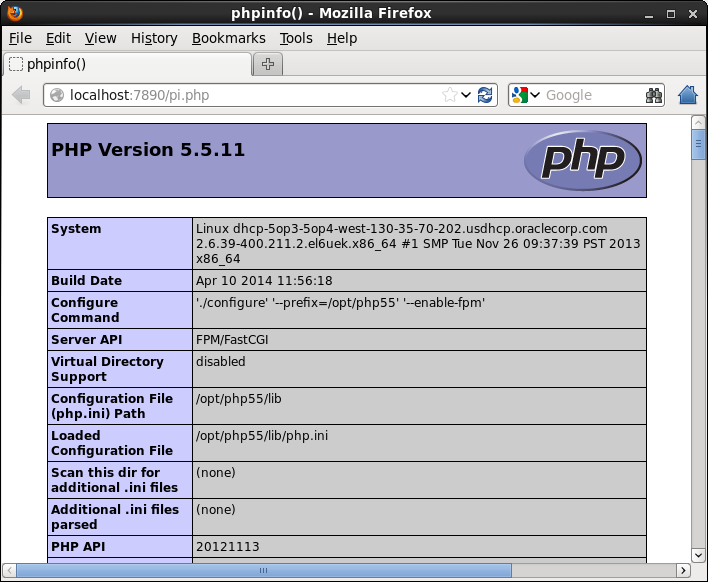The image size is (708, 582).
Task: Click the FPM/FastCGI Server API value
Action: 232,340
